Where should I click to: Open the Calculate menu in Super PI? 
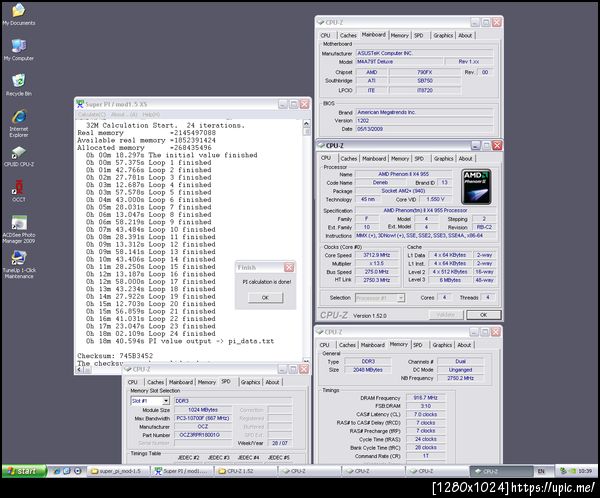(x=92, y=114)
